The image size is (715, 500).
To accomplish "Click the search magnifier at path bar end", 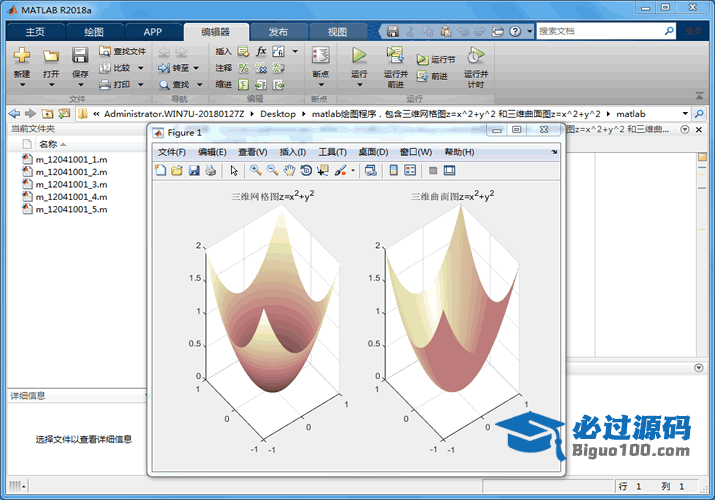I will pyautogui.click(x=699, y=113).
